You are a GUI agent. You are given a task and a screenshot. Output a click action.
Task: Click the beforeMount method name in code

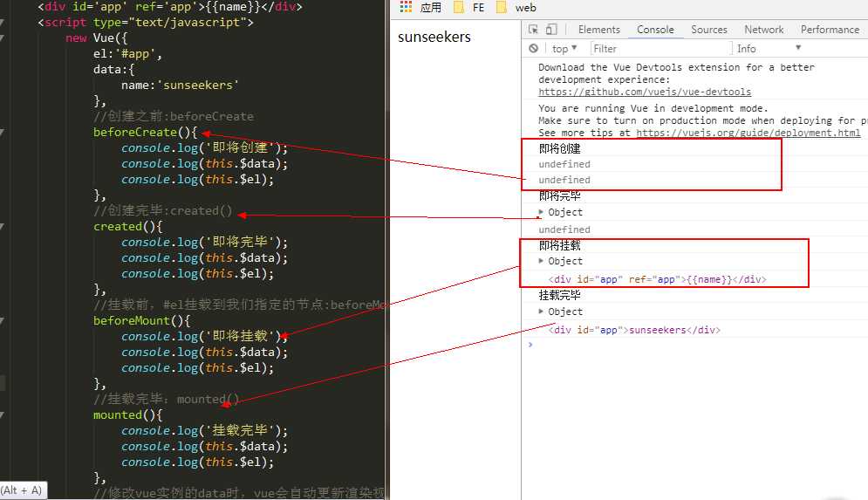click(x=131, y=320)
